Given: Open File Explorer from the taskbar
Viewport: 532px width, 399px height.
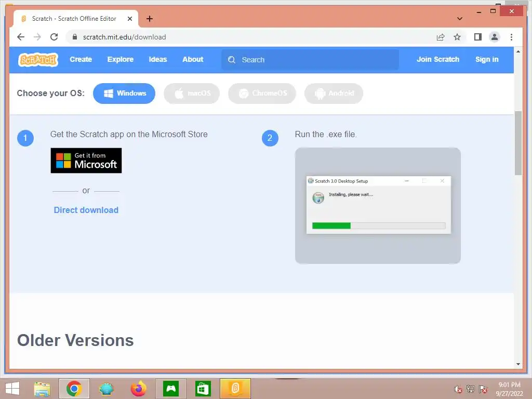Looking at the screenshot, I should coord(42,389).
